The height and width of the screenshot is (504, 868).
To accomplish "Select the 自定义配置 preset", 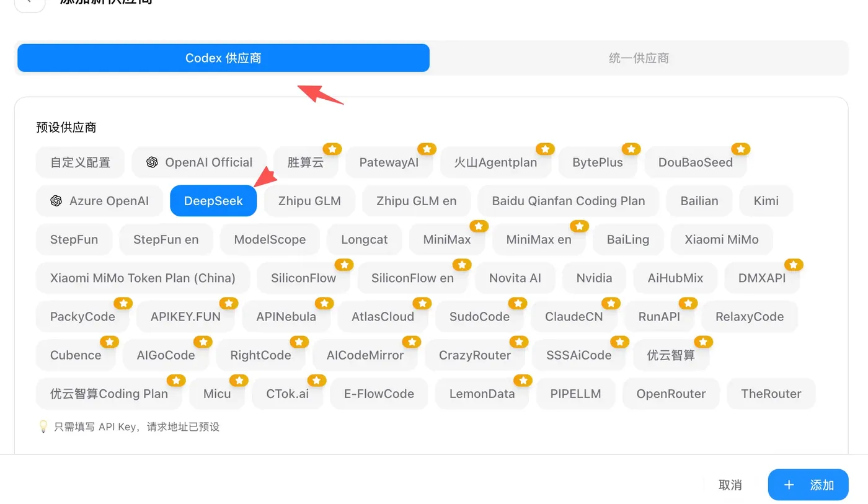I will click(x=81, y=162).
